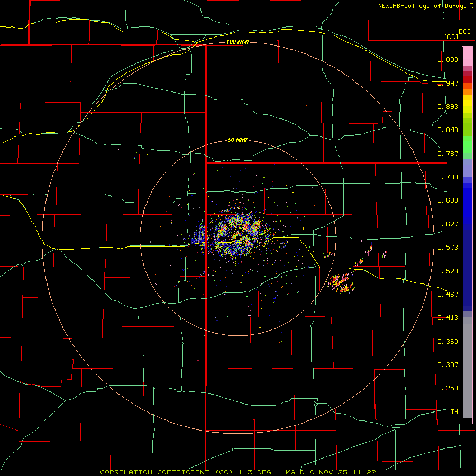Select the 0.467 scale value
The image size is (476, 476).
[448, 294]
